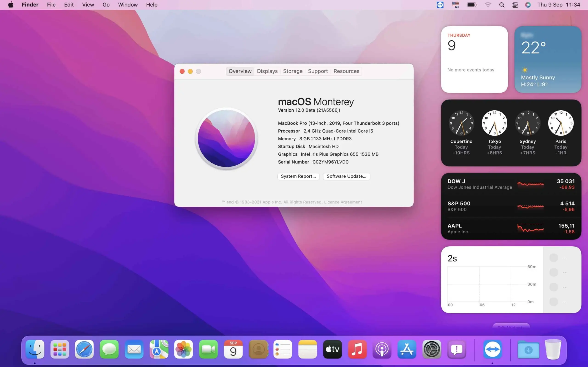Screen dimensions: 588x367
Task: Expand the Displays tab options
Action: click(x=267, y=71)
